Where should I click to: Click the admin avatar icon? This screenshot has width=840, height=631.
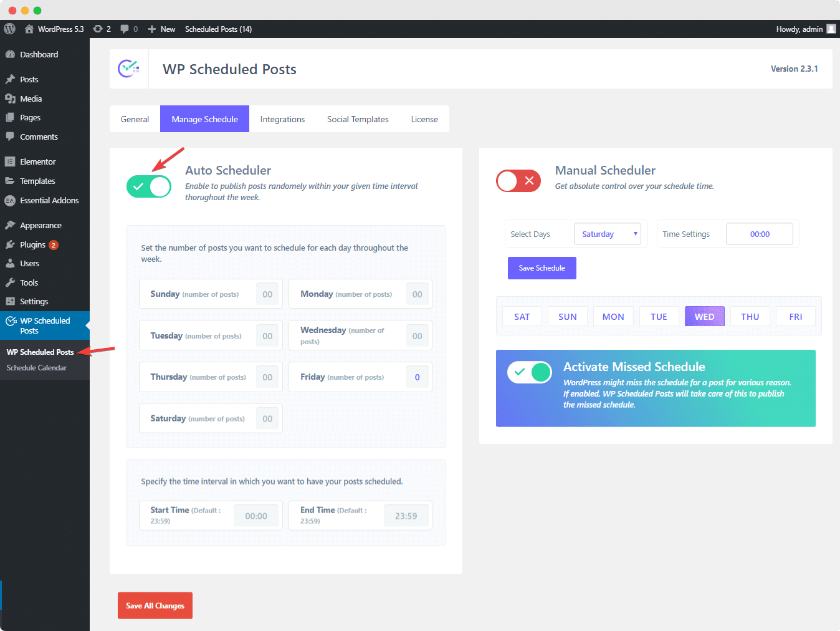pyautogui.click(x=831, y=29)
